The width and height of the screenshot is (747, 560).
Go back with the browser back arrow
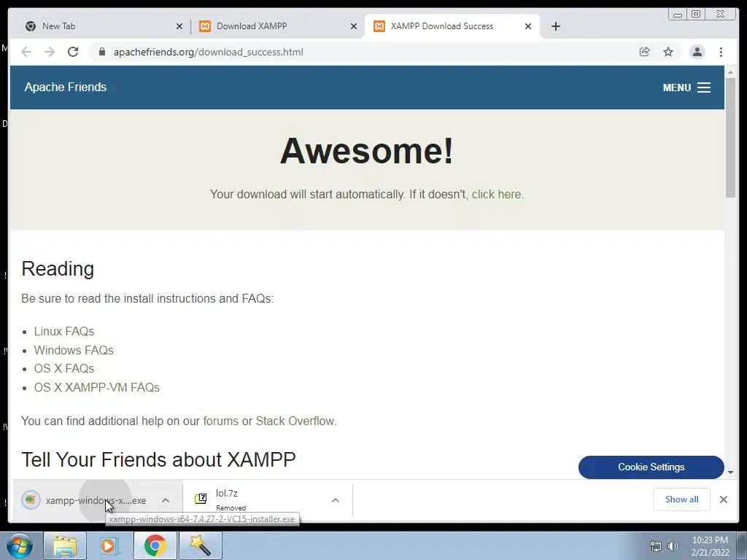coord(26,52)
